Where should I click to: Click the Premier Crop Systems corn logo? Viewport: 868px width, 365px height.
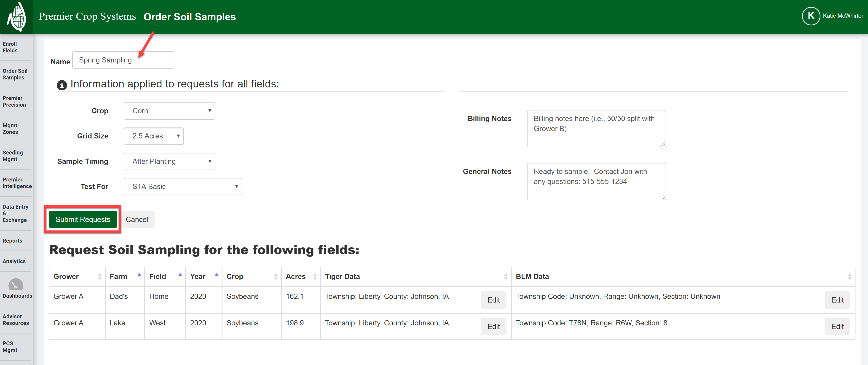coord(16,16)
